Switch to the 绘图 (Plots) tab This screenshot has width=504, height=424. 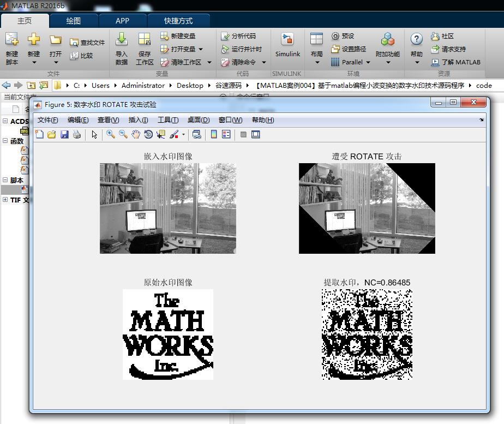74,21
